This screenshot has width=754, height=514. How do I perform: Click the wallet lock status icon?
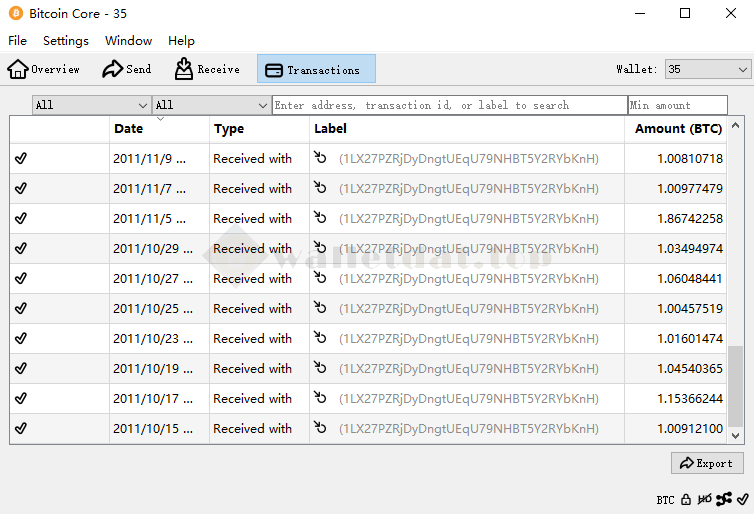pyautogui.click(x=686, y=499)
